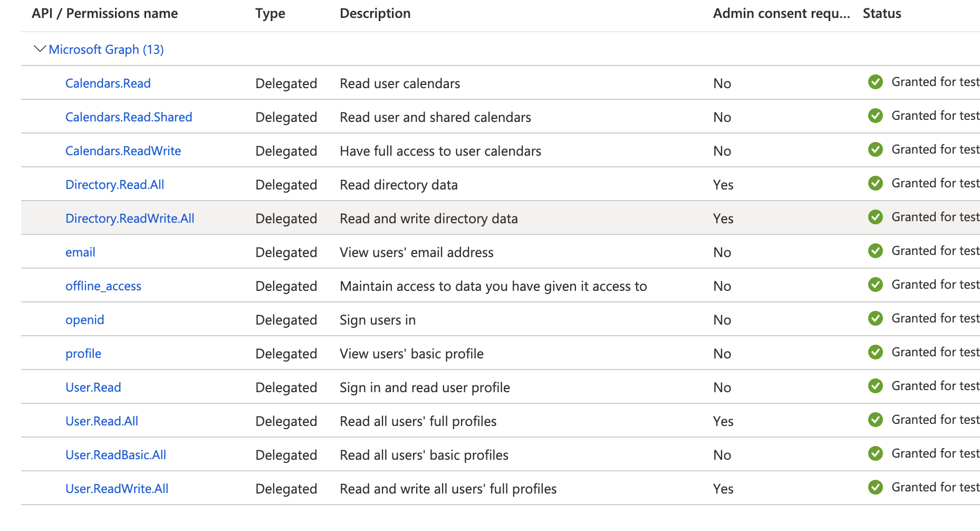Screen dimensions: 980x531
Task: Open the User.Read.All permission link
Action: [x=102, y=421]
